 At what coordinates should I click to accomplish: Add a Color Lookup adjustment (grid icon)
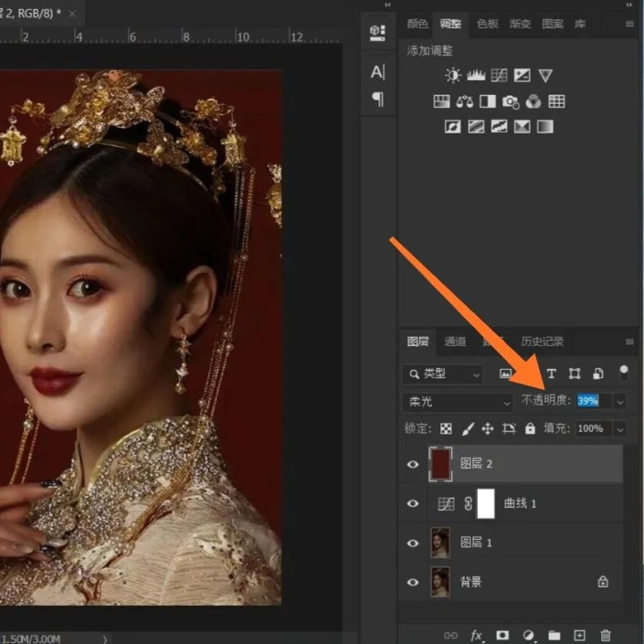556,101
